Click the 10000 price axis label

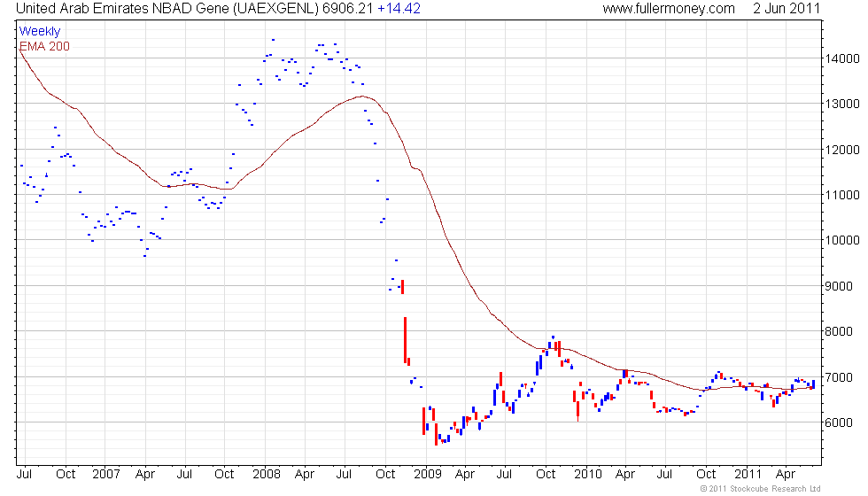tap(842, 240)
